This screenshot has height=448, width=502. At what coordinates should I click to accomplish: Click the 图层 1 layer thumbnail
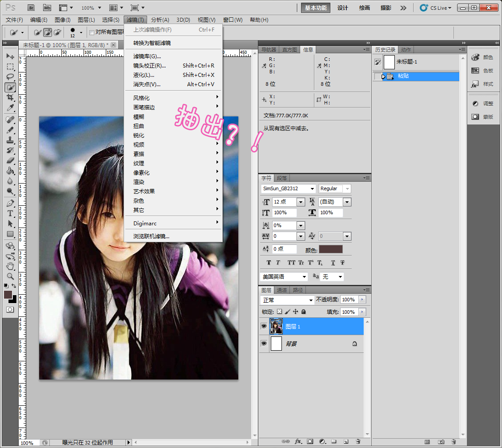point(276,326)
